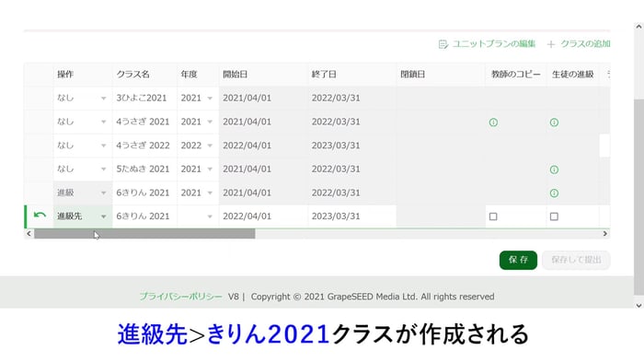Click the 2022/04/01 start date in the 進級先 row
Screen dimensions: 644x362
[x=247, y=216]
